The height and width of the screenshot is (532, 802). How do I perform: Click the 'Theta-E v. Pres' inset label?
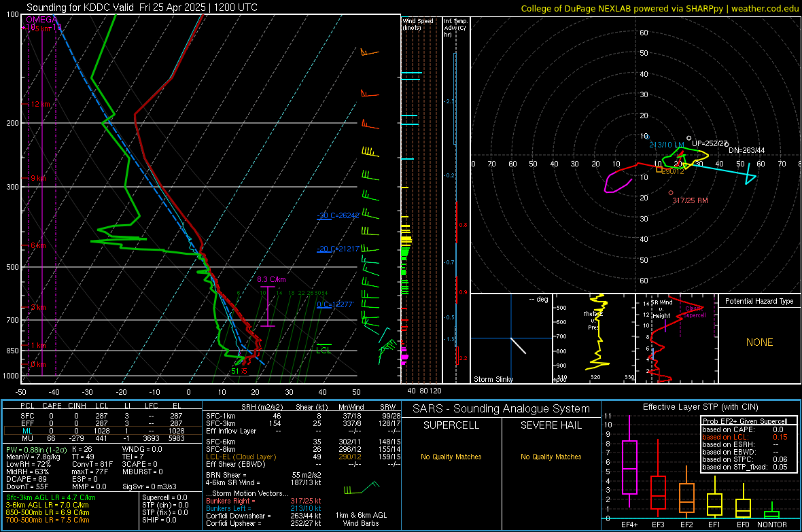pos(592,321)
